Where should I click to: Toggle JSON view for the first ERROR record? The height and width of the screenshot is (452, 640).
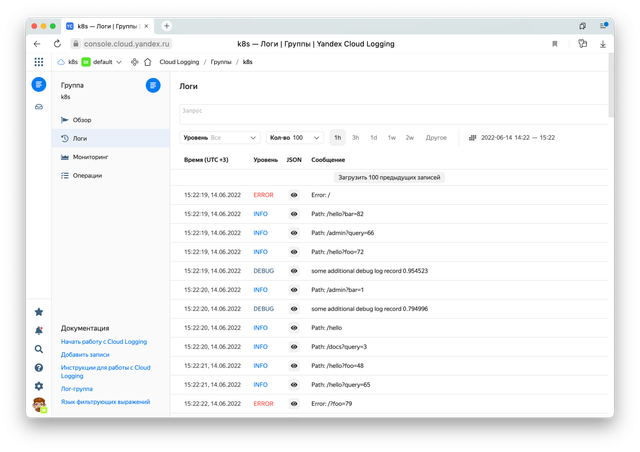pyautogui.click(x=294, y=195)
